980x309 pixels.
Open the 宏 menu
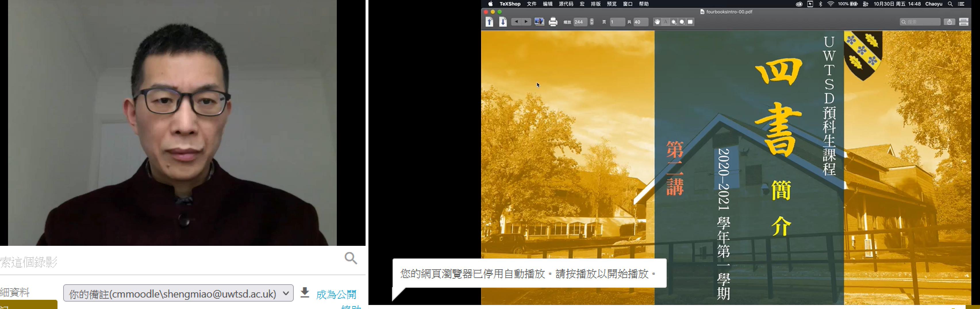[x=582, y=4]
